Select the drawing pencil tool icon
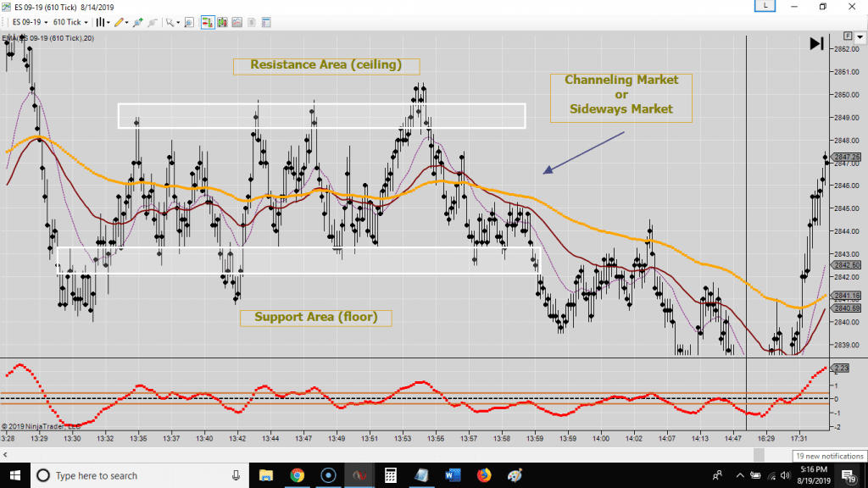 tap(117, 22)
